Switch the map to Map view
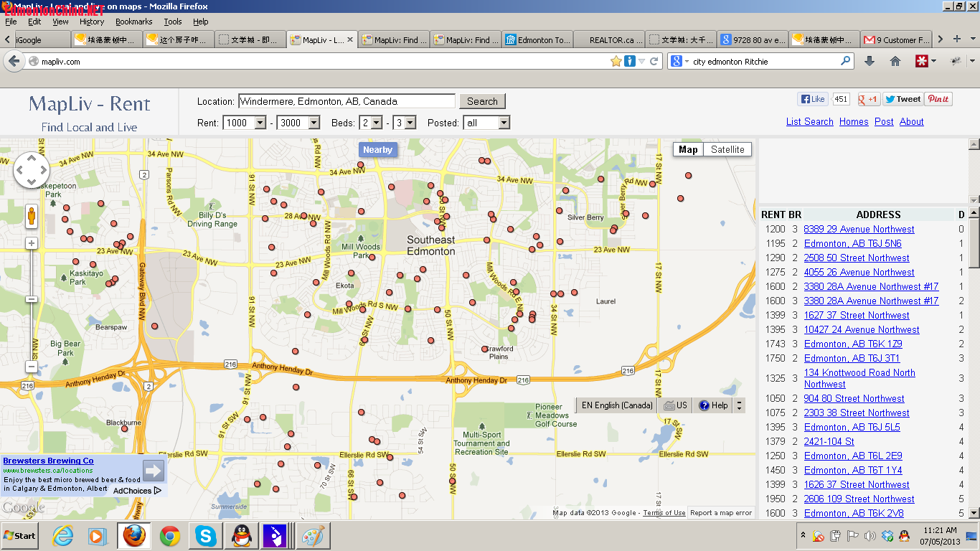 coord(688,149)
